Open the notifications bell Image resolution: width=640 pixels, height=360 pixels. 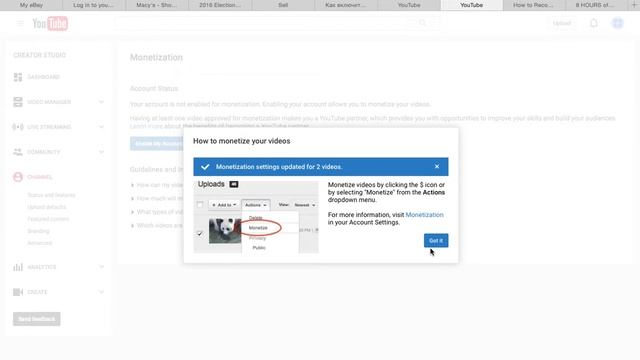click(x=594, y=23)
